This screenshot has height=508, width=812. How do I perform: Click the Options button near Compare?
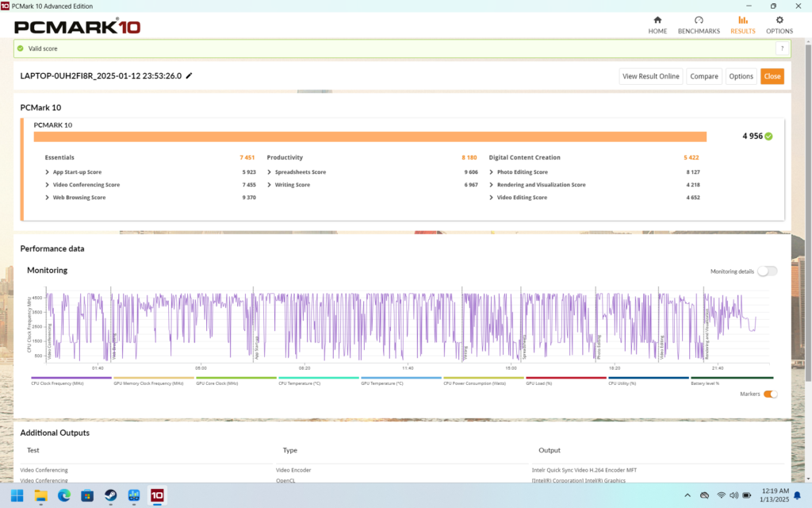(741, 76)
